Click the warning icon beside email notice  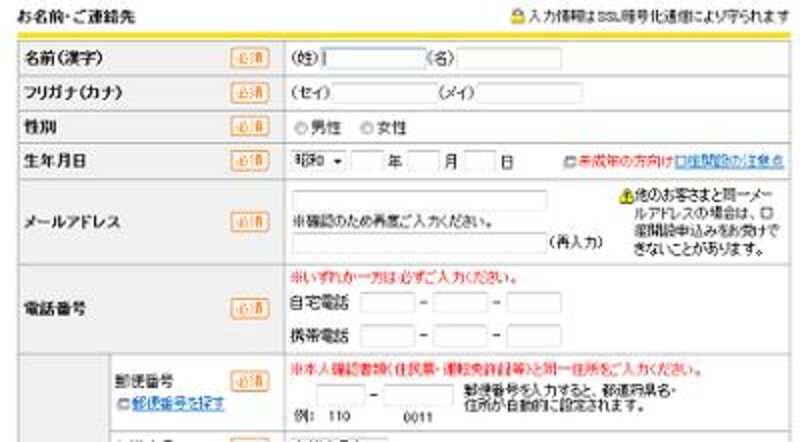point(626,195)
